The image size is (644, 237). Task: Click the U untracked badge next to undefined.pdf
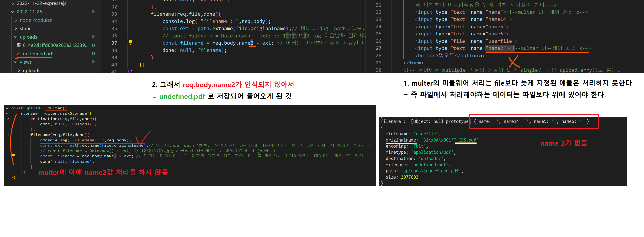pyautogui.click(x=93, y=53)
